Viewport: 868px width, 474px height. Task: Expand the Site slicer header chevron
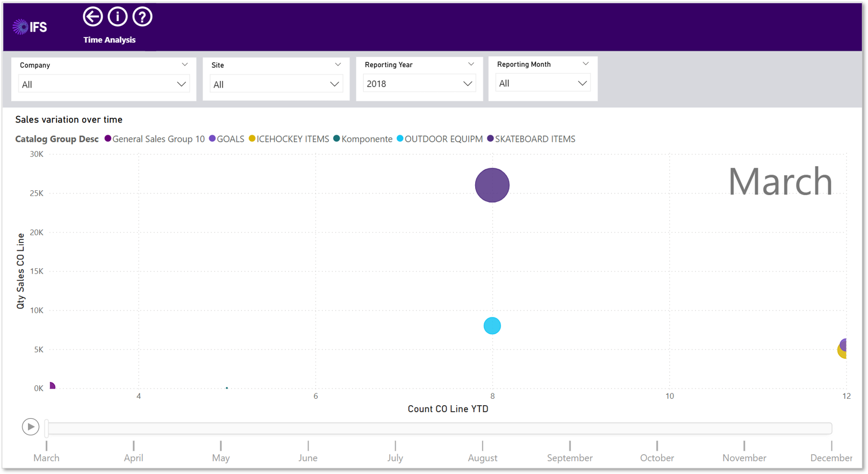(x=338, y=64)
